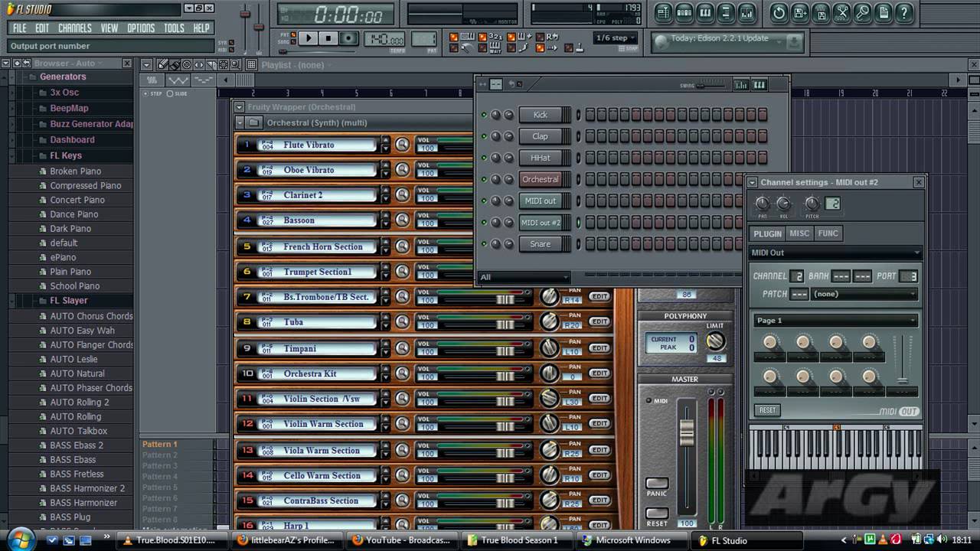This screenshot has height=551, width=980.
Task: Click the magnifier icon on Bassoon row
Action: [x=402, y=220]
